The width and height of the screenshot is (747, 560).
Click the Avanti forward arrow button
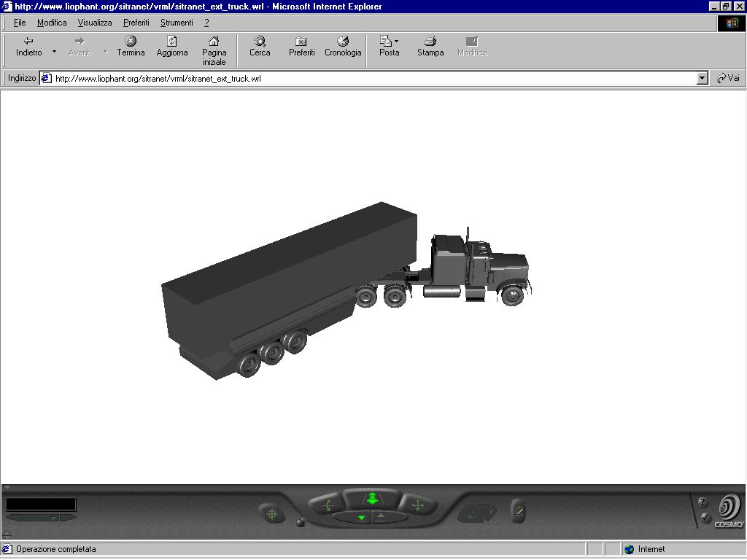[80, 47]
